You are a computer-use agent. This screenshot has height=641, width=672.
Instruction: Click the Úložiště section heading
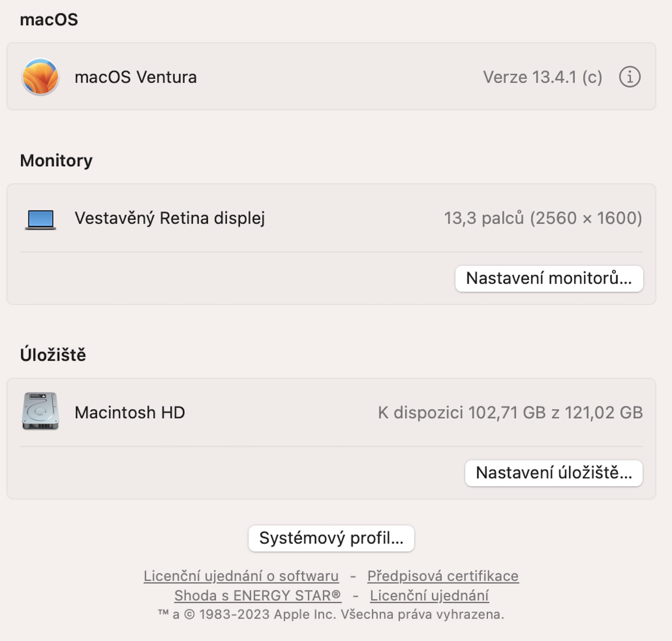tap(53, 355)
